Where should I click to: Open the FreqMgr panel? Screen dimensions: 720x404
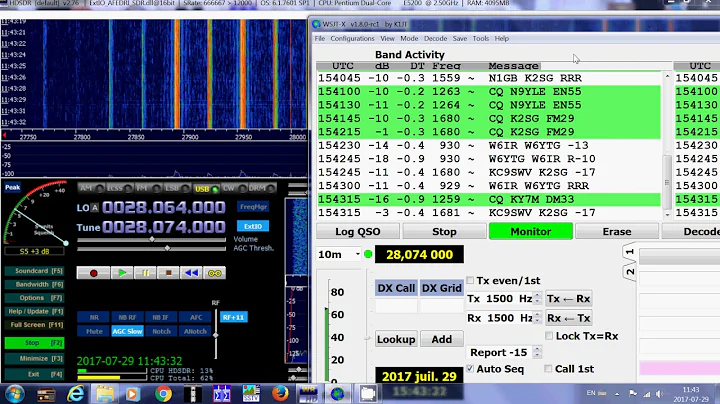tap(253, 207)
